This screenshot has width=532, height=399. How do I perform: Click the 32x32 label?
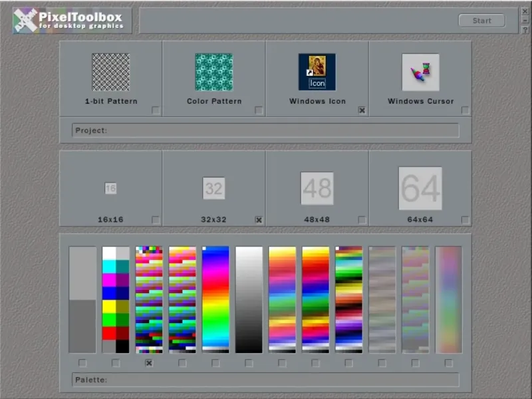[x=213, y=219]
